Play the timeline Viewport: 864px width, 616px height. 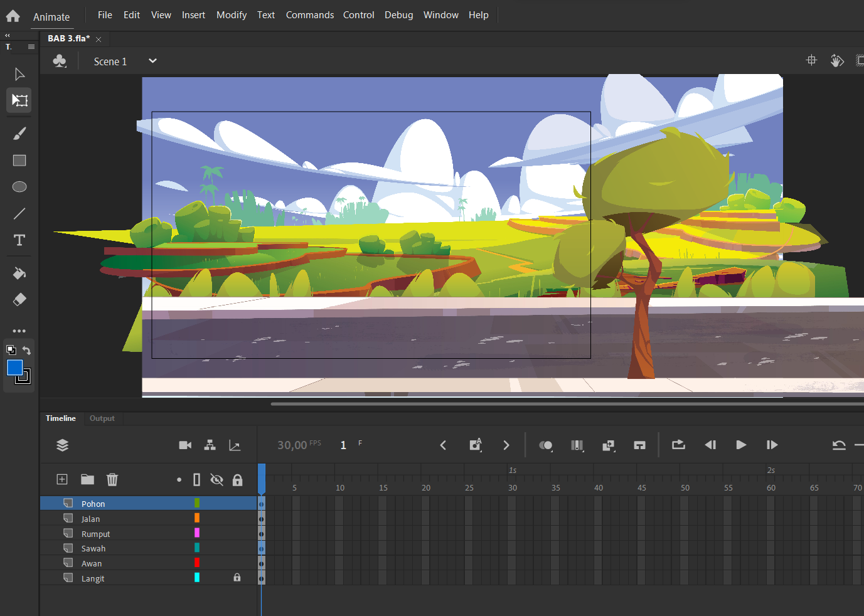click(741, 445)
